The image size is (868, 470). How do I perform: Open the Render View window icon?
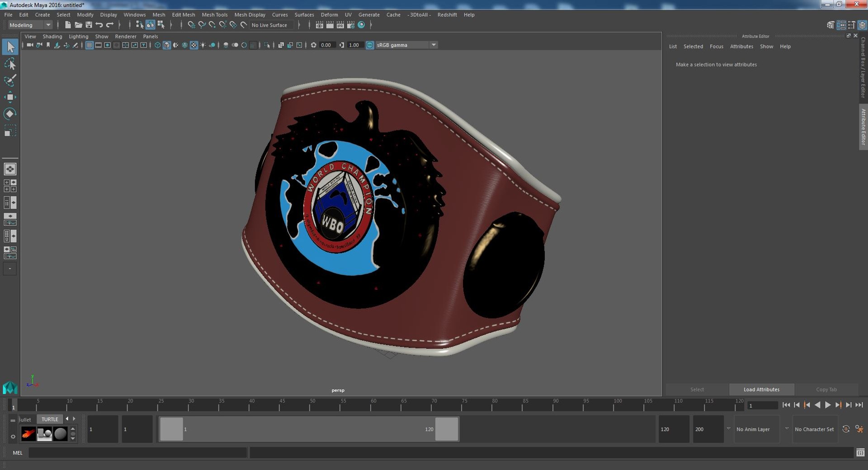click(319, 25)
